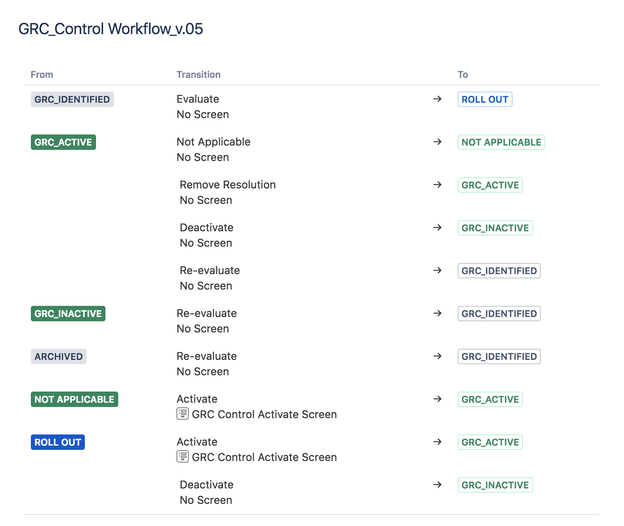The width and height of the screenshot is (624, 526).
Task: Select the green GRC_ACTIVE From status lozenge
Action: (63, 142)
